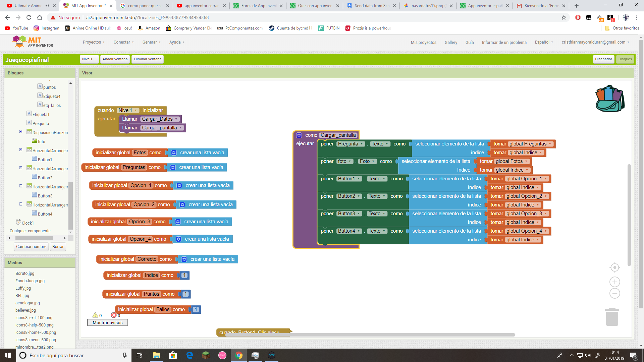Screen dimensions: 644x362
Task: Select FondoJuego.jpg in the Medios list
Action: click(x=30, y=281)
